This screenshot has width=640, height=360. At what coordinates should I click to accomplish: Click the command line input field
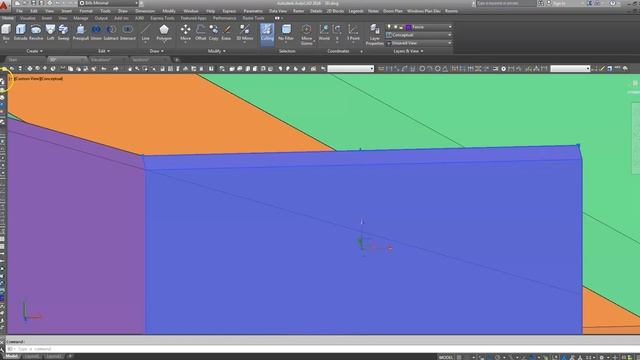point(322,349)
